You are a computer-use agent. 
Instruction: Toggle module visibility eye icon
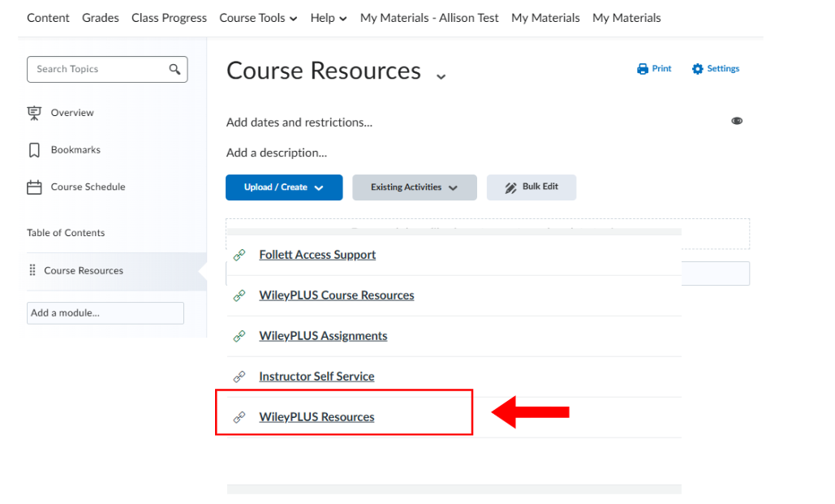[737, 121]
